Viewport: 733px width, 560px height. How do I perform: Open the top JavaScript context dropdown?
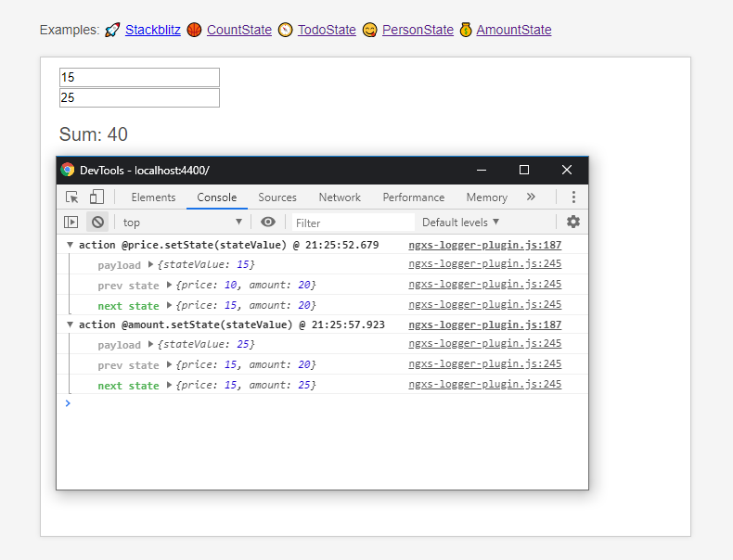click(x=183, y=223)
